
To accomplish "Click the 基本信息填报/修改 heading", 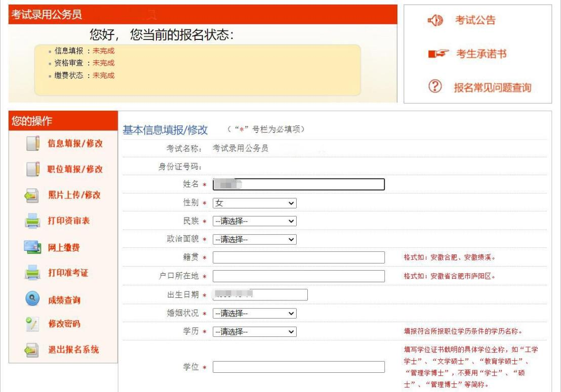I will pyautogui.click(x=165, y=129).
